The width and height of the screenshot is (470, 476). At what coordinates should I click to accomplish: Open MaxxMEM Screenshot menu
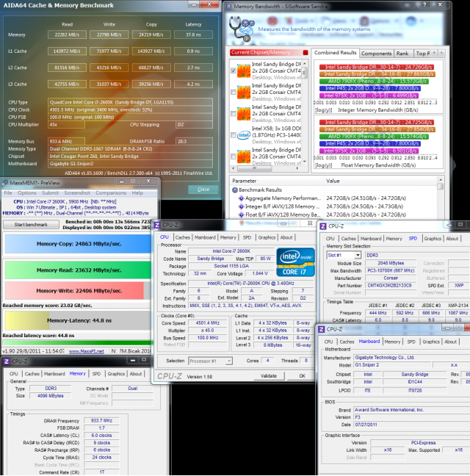[x=77, y=192]
